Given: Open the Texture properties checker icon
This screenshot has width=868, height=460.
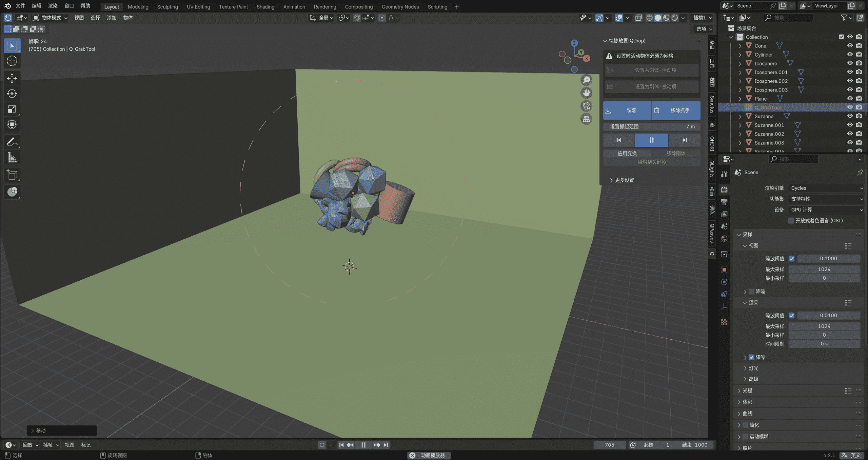Looking at the screenshot, I should click(x=724, y=322).
